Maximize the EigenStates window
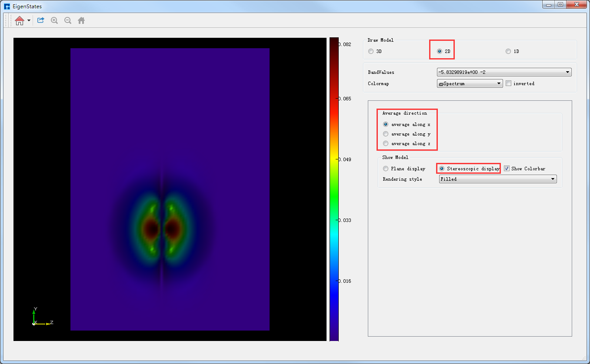The width and height of the screenshot is (590, 364). coord(560,4)
